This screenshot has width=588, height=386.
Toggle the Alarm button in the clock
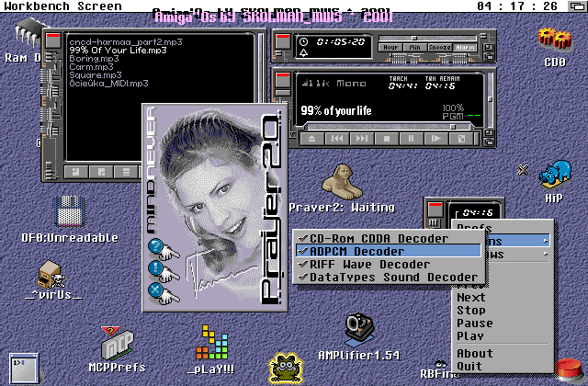(x=465, y=48)
